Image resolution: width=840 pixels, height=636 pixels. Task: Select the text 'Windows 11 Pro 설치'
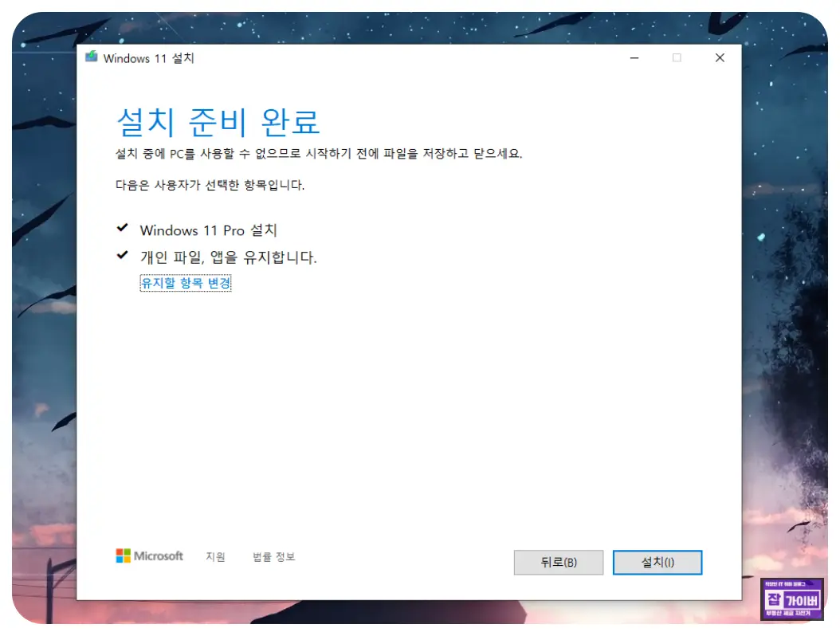click(x=208, y=230)
